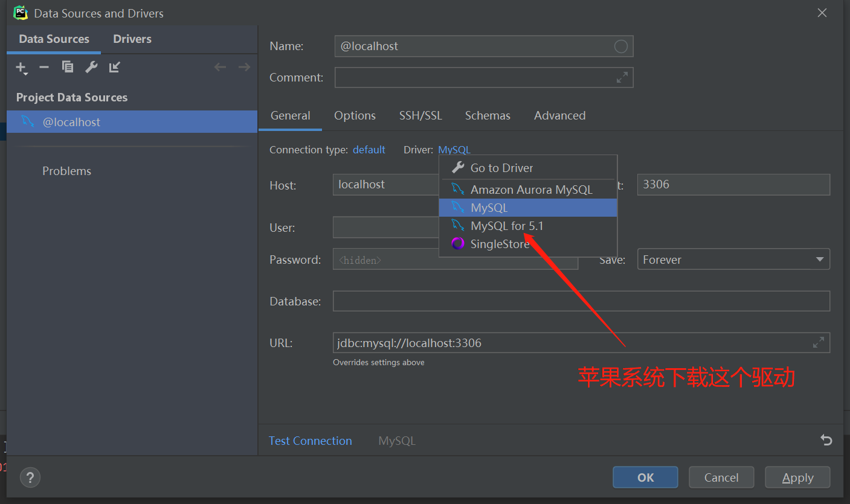Click the Apply button
Viewport: 850px width, 504px height.
pyautogui.click(x=797, y=477)
